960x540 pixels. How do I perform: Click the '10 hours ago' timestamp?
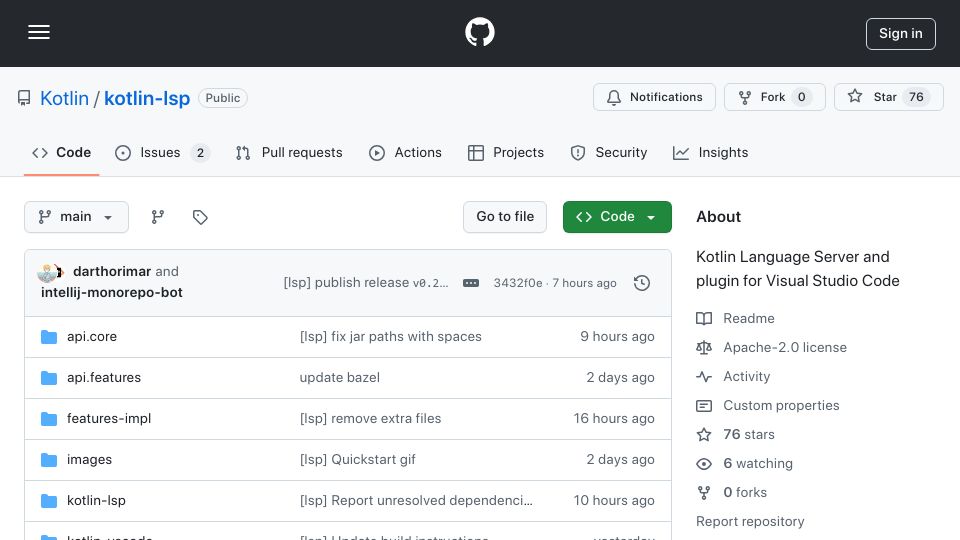(613, 500)
